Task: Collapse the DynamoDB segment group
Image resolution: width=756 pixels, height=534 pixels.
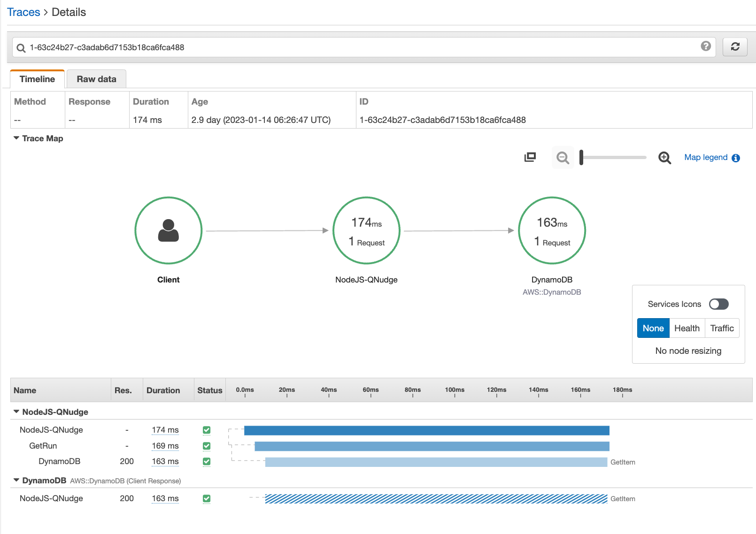Action: pyautogui.click(x=16, y=481)
